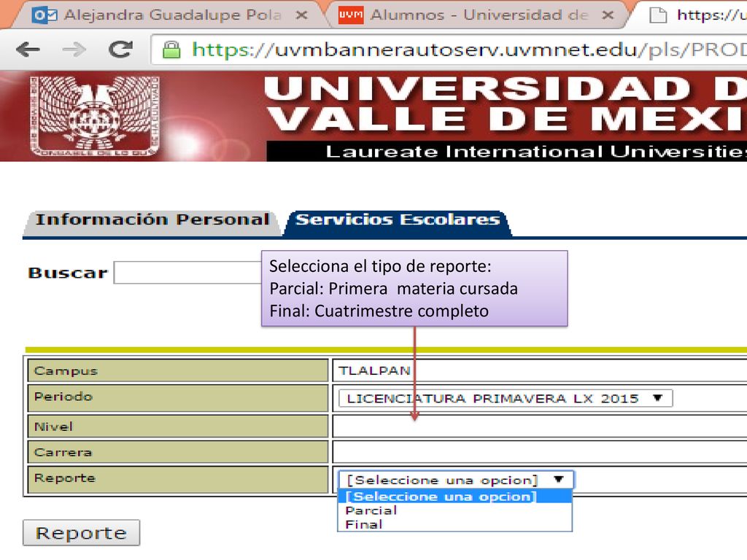Viewport: 747px width, 560px height.
Task: Open the Reporte Seleccione una opcion dropdown
Action: click(x=456, y=480)
